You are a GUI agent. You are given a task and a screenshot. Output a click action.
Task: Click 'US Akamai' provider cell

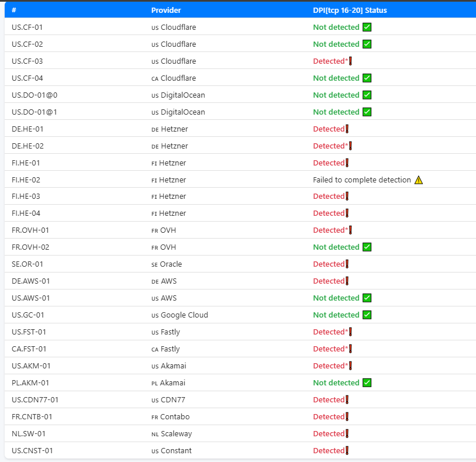169,366
